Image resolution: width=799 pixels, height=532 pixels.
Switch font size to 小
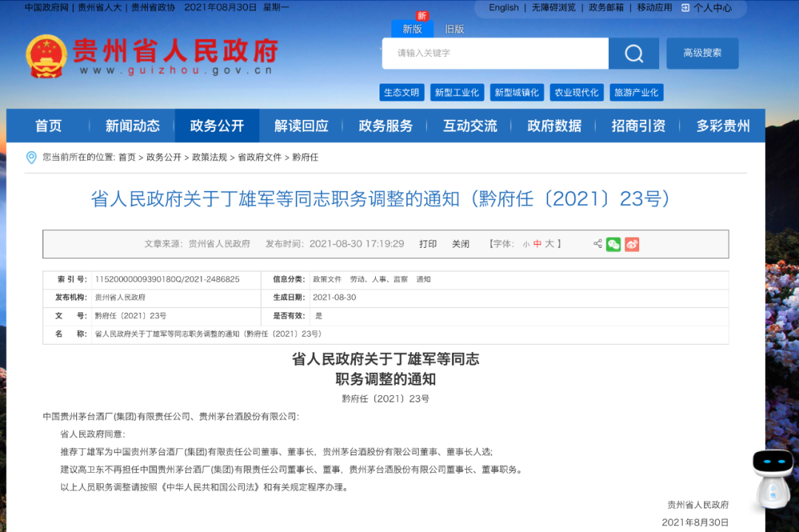(527, 243)
